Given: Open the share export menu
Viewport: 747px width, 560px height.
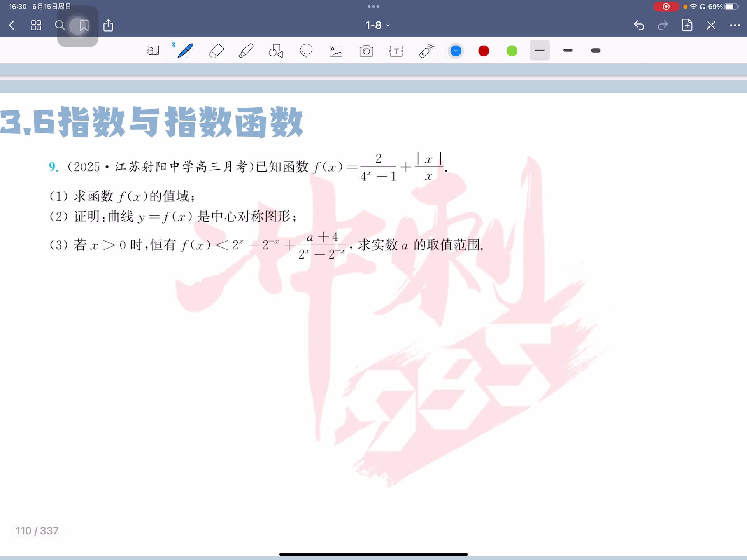Looking at the screenshot, I should tap(108, 26).
